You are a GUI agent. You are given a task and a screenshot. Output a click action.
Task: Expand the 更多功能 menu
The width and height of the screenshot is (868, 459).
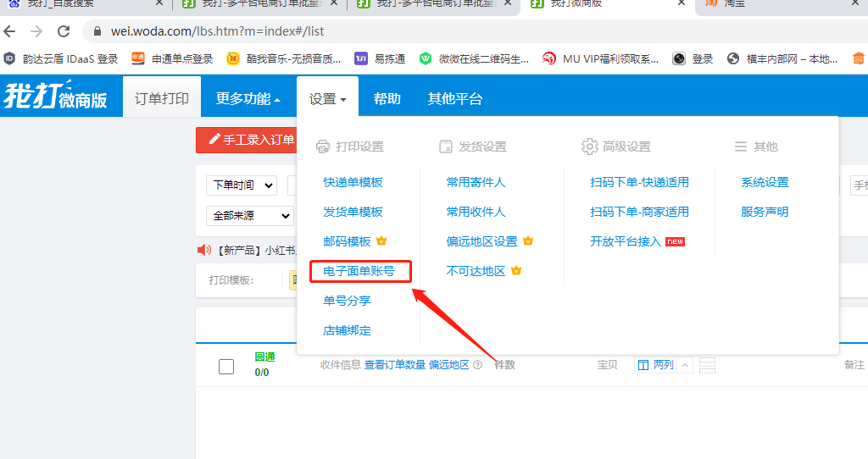[x=248, y=99]
